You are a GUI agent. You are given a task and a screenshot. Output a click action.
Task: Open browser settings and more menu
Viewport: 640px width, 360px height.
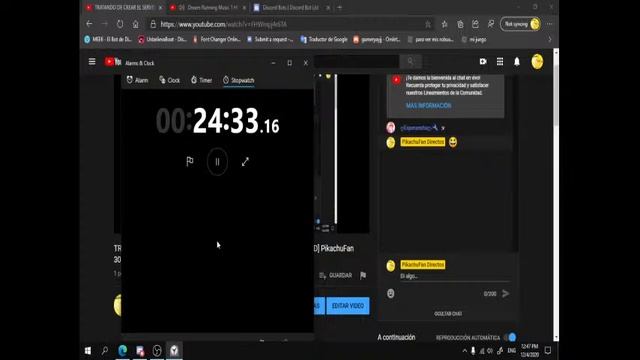(x=550, y=24)
